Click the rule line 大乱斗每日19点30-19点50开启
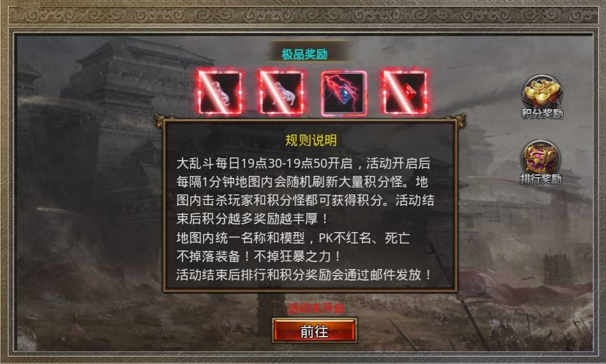 264,163
